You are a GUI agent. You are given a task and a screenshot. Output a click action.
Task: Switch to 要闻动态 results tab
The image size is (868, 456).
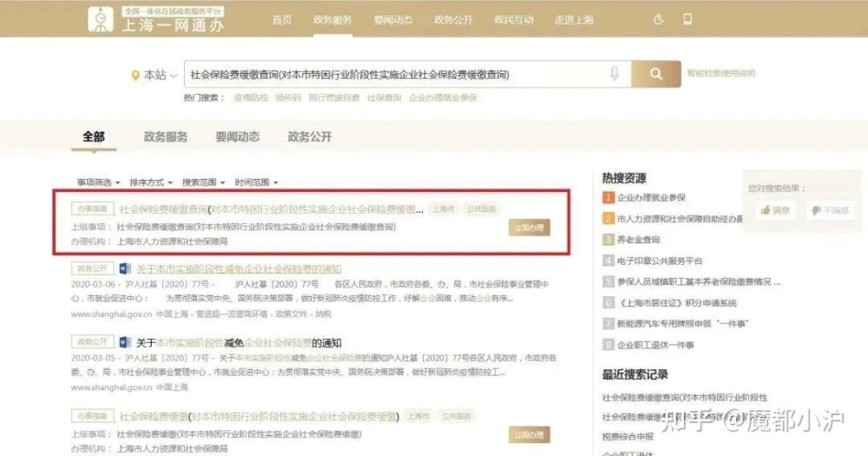pyautogui.click(x=238, y=137)
